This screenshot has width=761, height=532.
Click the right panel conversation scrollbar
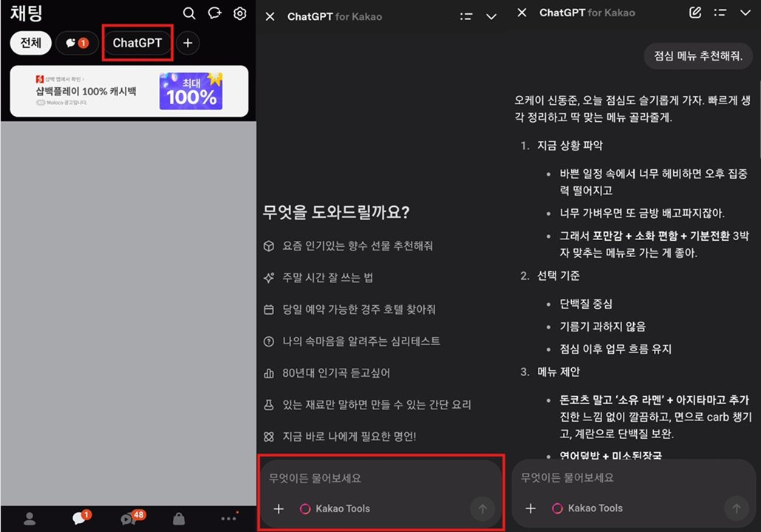(759, 120)
